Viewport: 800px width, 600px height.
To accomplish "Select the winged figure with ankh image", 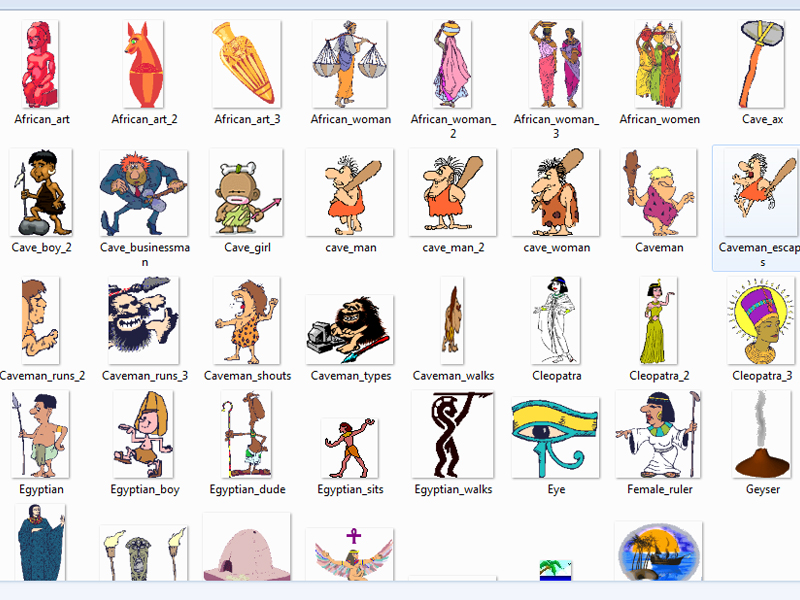I will click(350, 555).
